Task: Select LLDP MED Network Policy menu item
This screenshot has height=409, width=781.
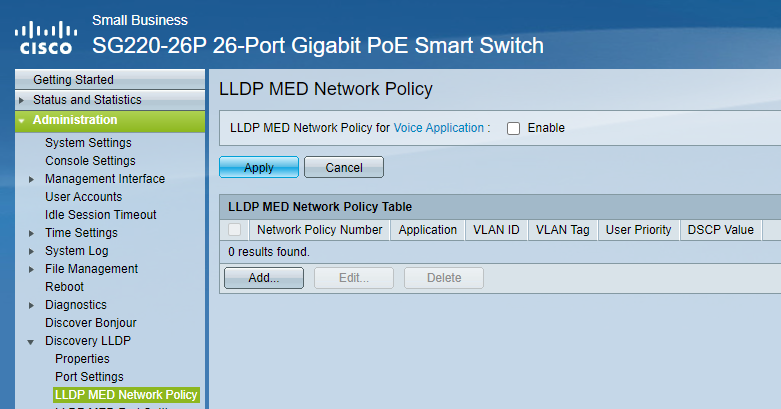Action: pyautogui.click(x=126, y=395)
